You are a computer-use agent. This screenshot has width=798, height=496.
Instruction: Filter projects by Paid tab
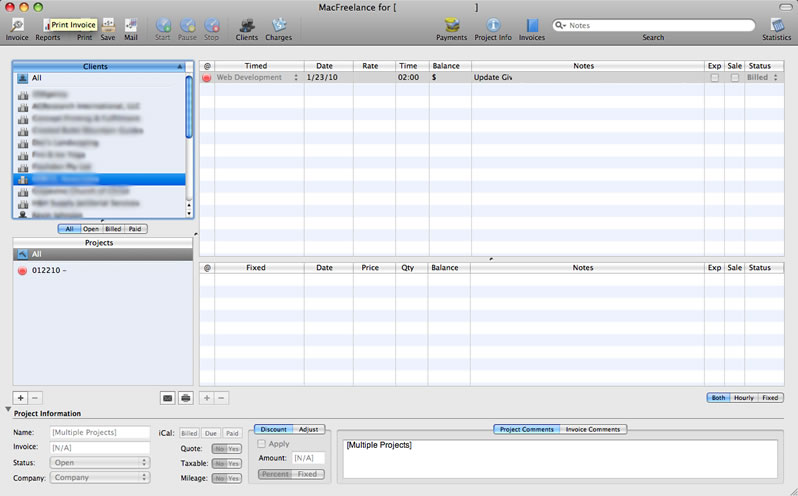(135, 229)
